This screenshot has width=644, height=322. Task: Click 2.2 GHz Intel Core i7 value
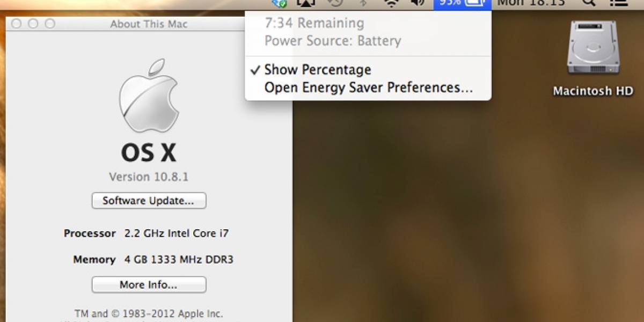[x=177, y=233]
